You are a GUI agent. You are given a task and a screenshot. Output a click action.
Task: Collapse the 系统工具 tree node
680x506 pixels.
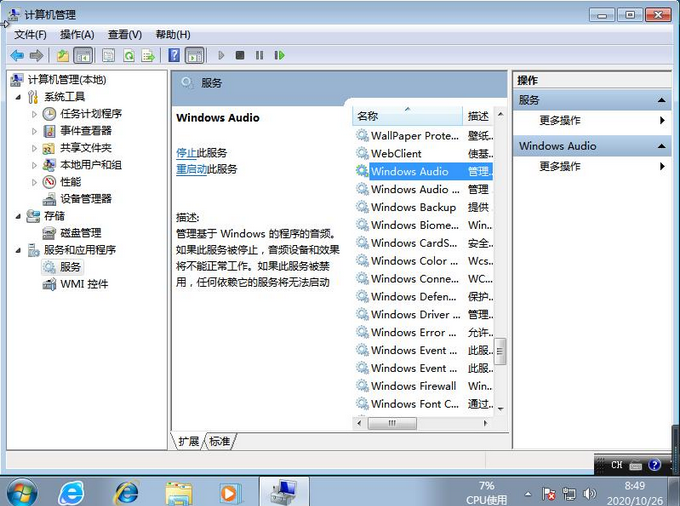point(18,97)
